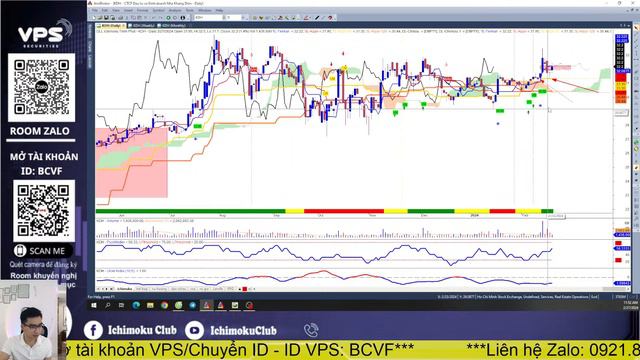
Task: Open the View menu
Action: click(116, 10)
